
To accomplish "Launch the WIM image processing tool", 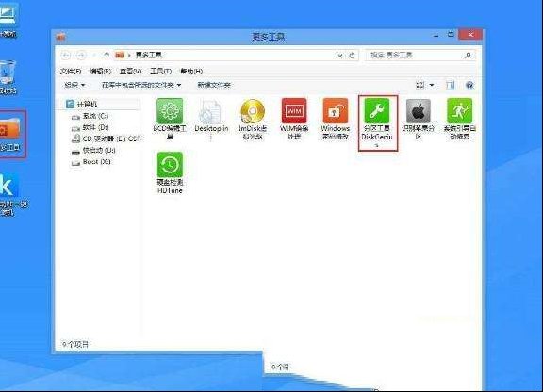I will (x=294, y=119).
